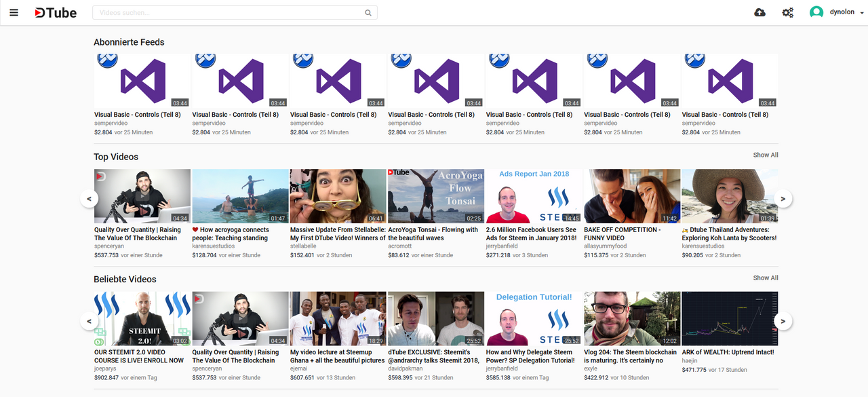The width and height of the screenshot is (868, 397).
Task: Open the Dtube Thailand Adventures thumbnail
Action: pos(730,196)
